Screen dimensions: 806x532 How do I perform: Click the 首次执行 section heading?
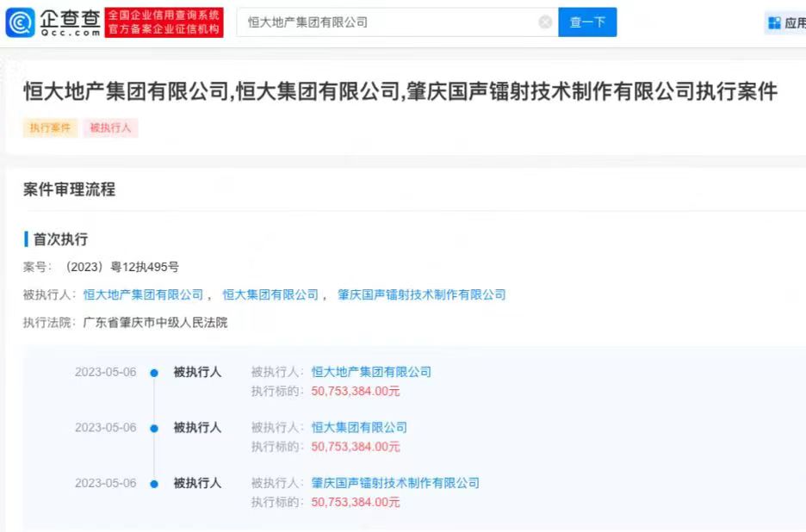pos(60,239)
